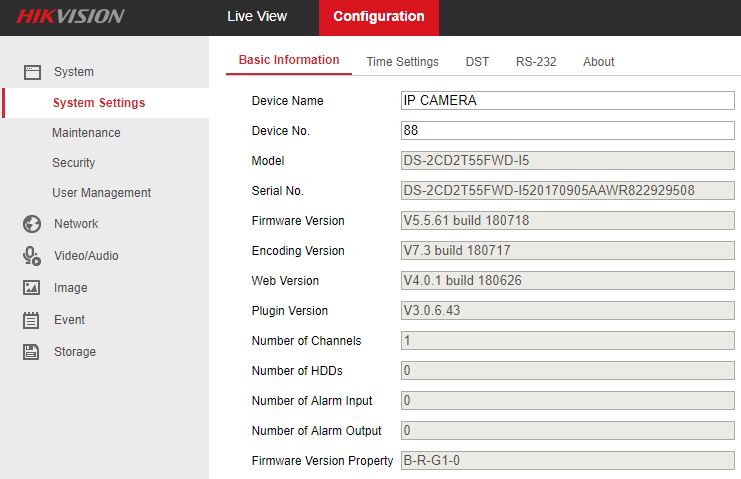Click the Event calendar icon
Image resolution: width=741 pixels, height=479 pixels.
(31, 320)
